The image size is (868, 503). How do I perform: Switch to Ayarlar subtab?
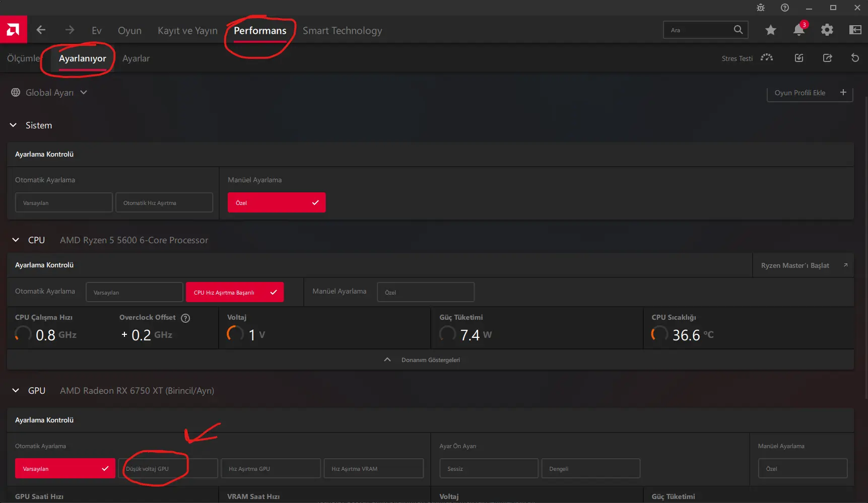(x=136, y=58)
